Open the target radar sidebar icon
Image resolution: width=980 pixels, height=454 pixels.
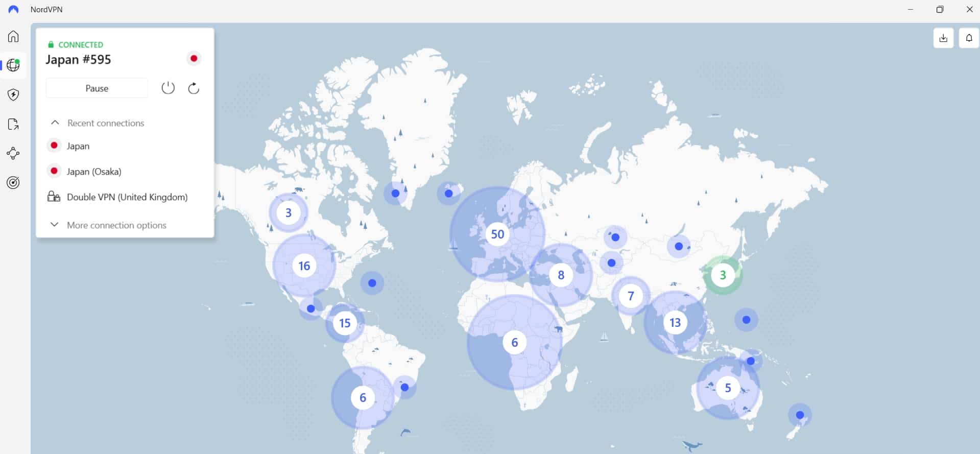pos(13,182)
